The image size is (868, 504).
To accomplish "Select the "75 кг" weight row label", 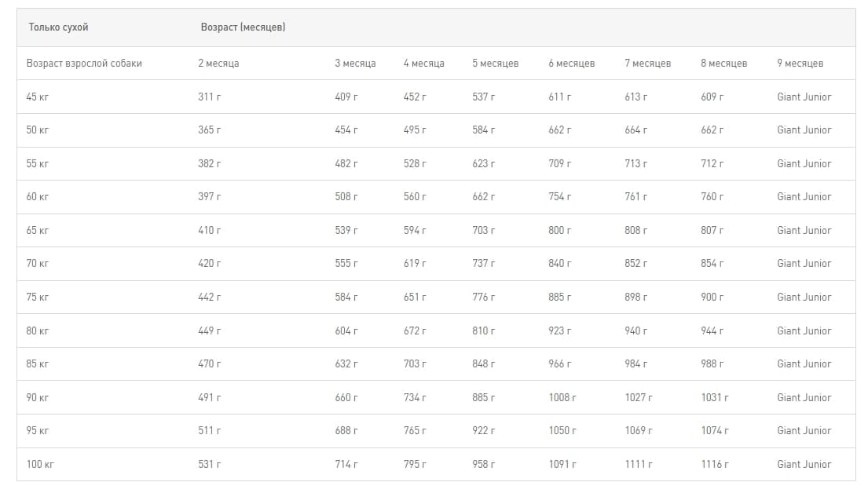I will [38, 298].
